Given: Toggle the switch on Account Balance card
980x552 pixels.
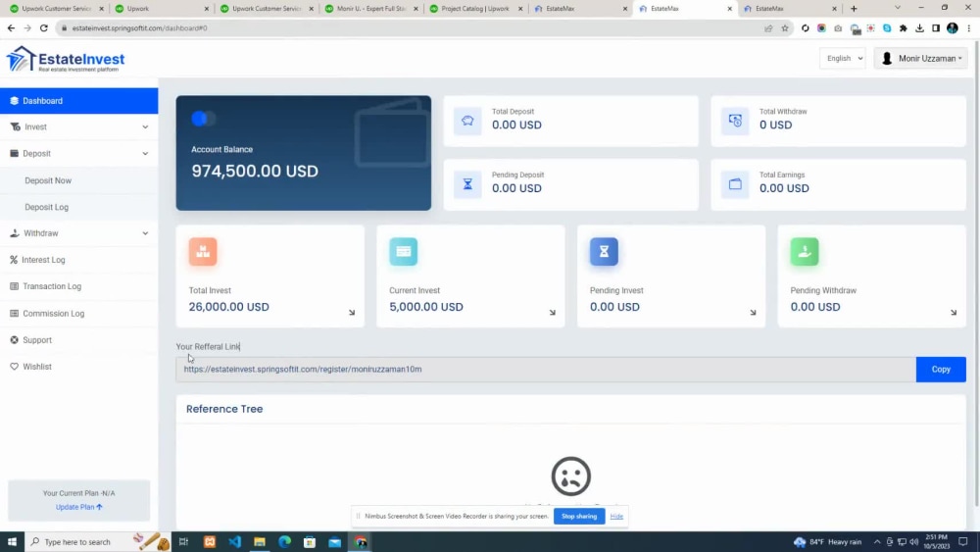Looking at the screenshot, I should click(x=203, y=119).
